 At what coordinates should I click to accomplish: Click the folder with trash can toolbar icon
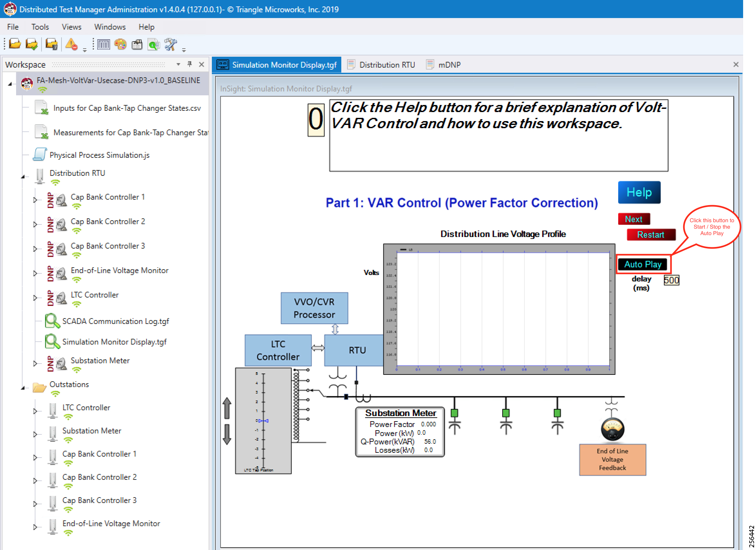52,44
